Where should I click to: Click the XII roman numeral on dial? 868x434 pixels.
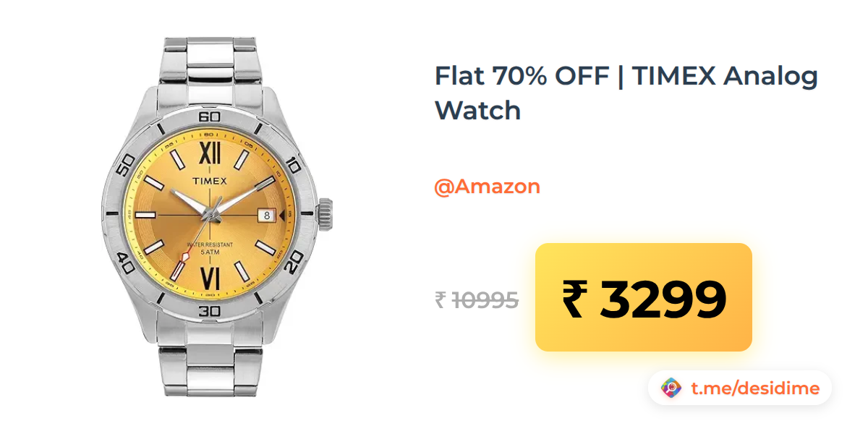[210, 153]
